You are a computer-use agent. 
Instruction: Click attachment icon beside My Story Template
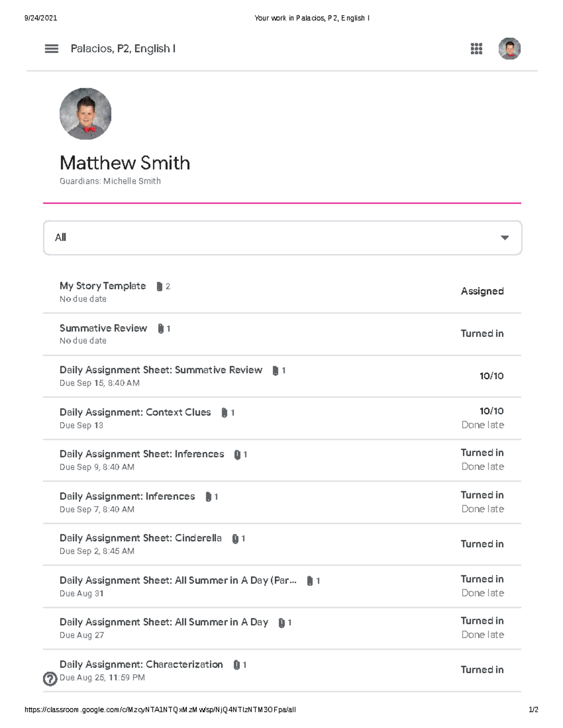[x=160, y=286]
